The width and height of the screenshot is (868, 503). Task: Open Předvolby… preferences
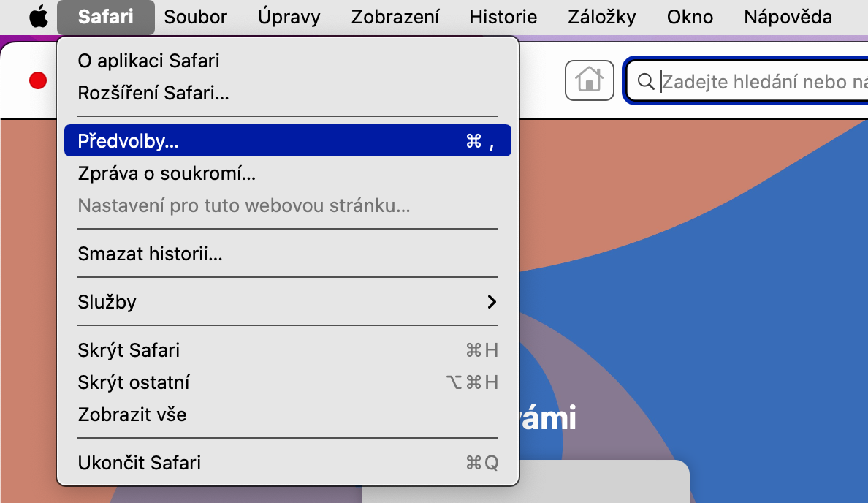[288, 140]
